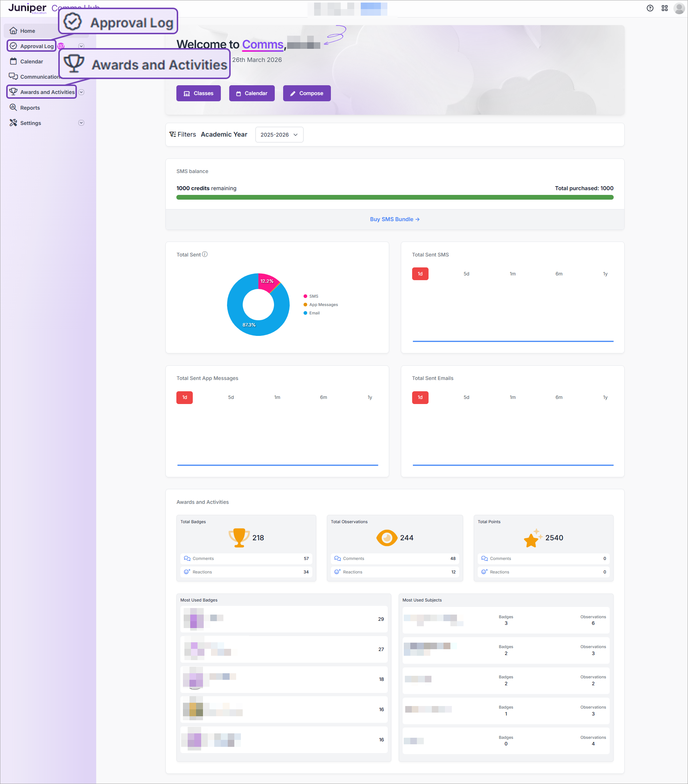Expand the Awards and Activities chevron
688x784 pixels.
[x=81, y=92]
